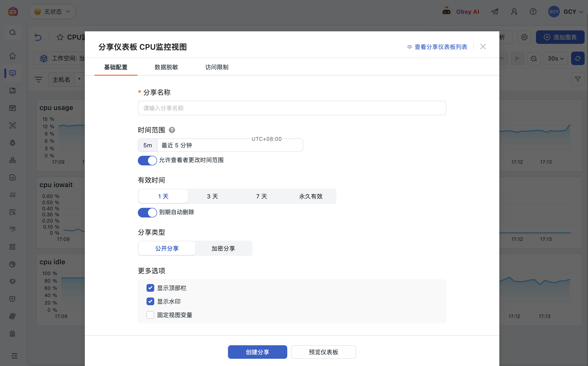Click the app logo in the sidebar
Screen dimensions: 588x366
(x=13, y=11)
